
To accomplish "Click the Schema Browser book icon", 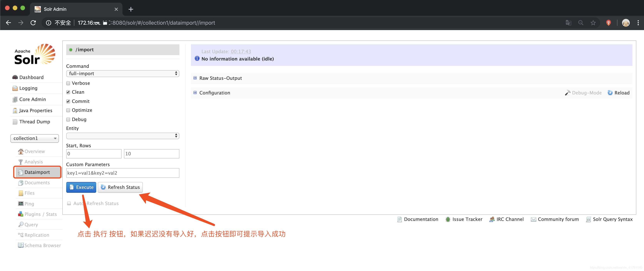I will tap(21, 245).
